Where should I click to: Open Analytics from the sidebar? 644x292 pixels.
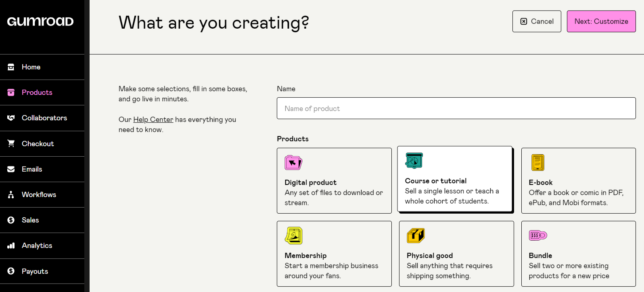pyautogui.click(x=42, y=246)
